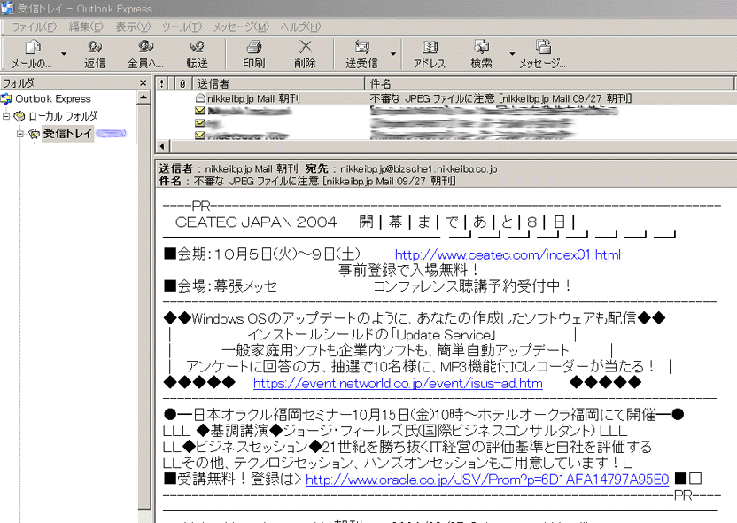Click the 返信 (Reply) toolbar icon
The height and width of the screenshot is (523, 737).
tap(95, 53)
